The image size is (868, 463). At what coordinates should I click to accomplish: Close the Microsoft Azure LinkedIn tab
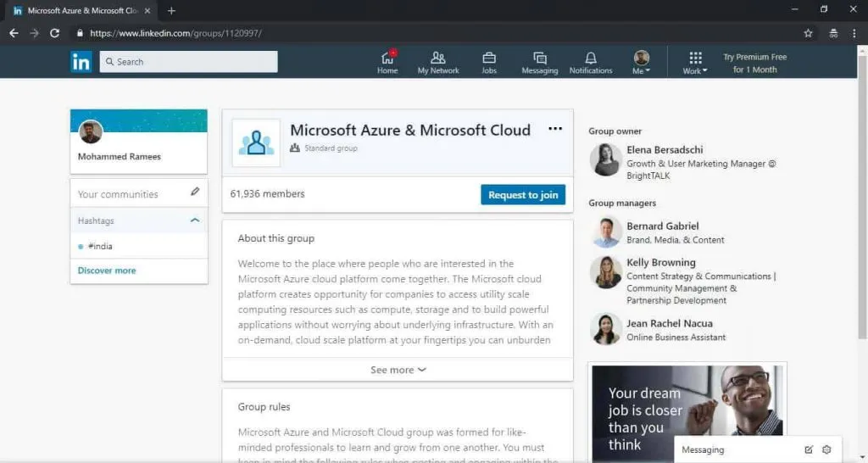point(147,10)
